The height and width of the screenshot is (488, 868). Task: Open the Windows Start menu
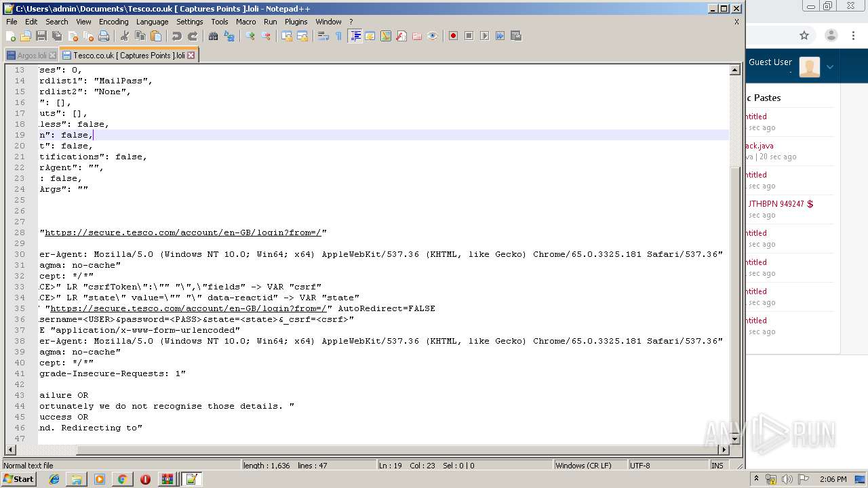pos(18,479)
